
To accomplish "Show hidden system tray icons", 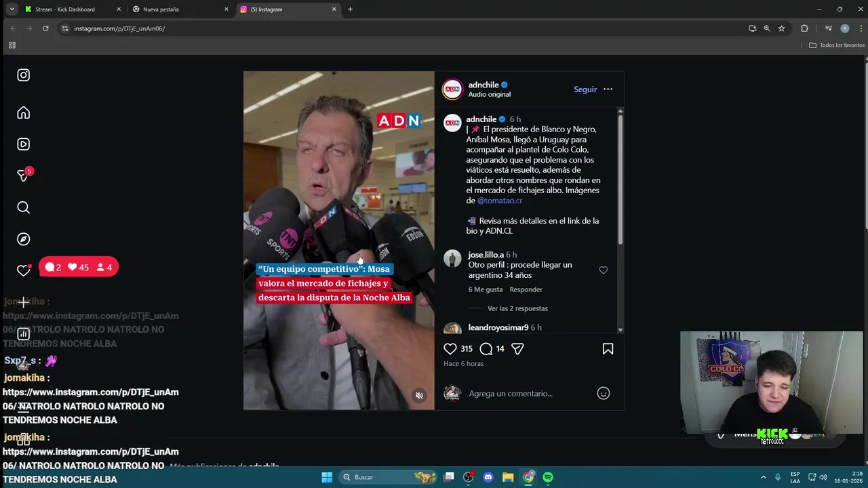I will click(x=763, y=477).
